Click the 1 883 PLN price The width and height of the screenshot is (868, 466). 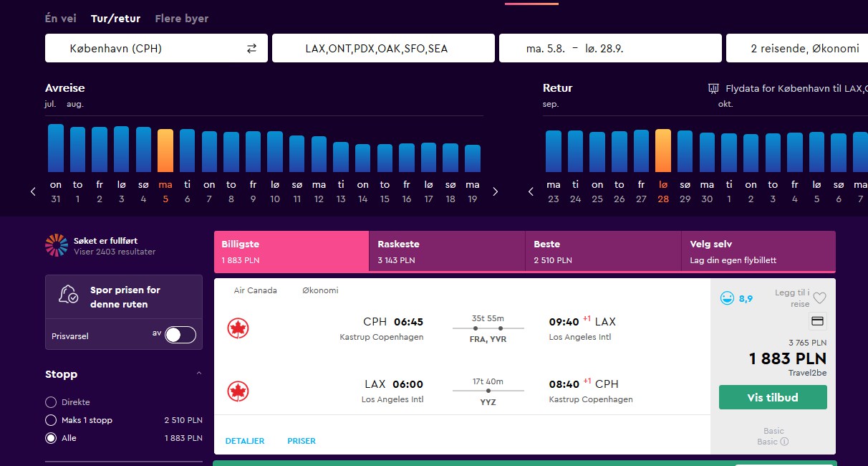point(788,358)
